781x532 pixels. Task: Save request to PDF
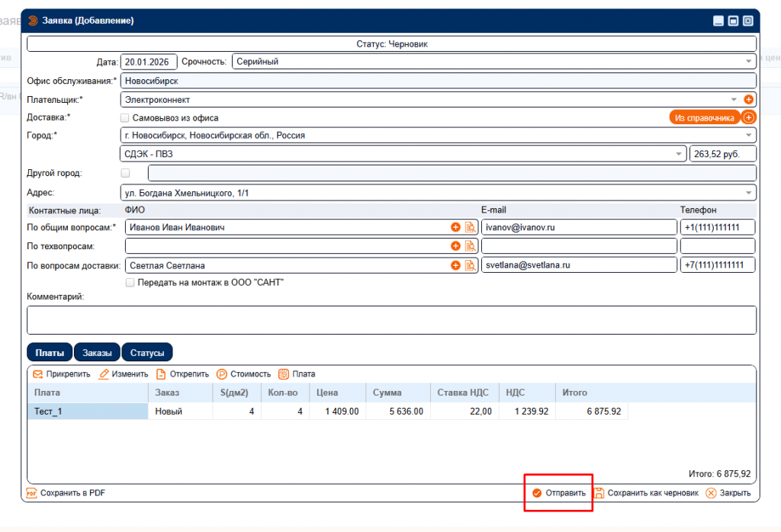(x=66, y=493)
